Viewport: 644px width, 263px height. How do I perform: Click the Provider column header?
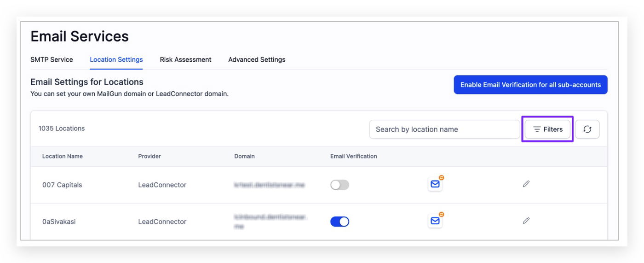coord(149,156)
